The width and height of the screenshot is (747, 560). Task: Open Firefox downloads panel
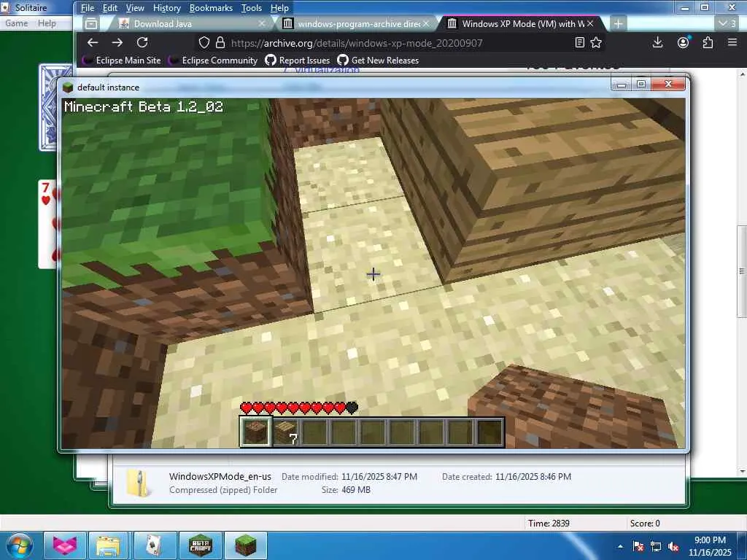[x=657, y=42]
